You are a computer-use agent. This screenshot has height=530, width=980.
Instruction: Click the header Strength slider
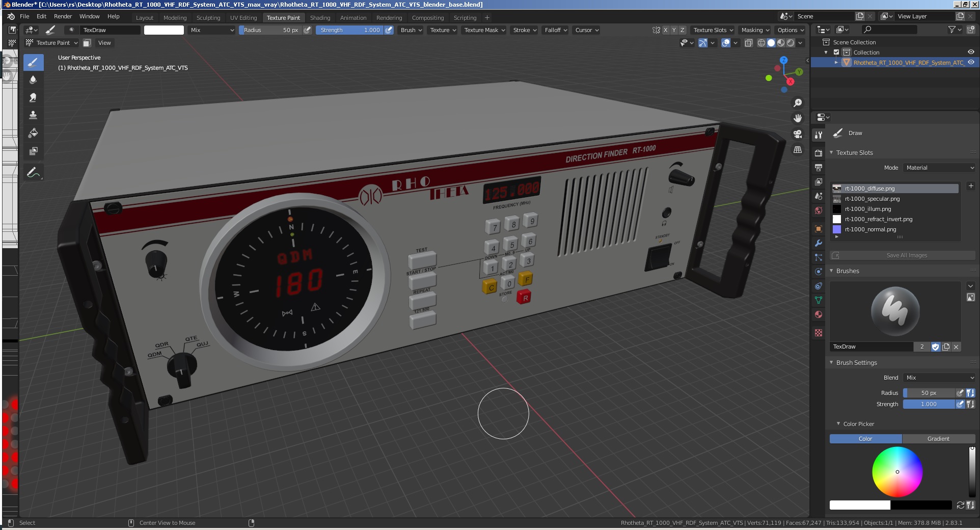[x=350, y=30]
